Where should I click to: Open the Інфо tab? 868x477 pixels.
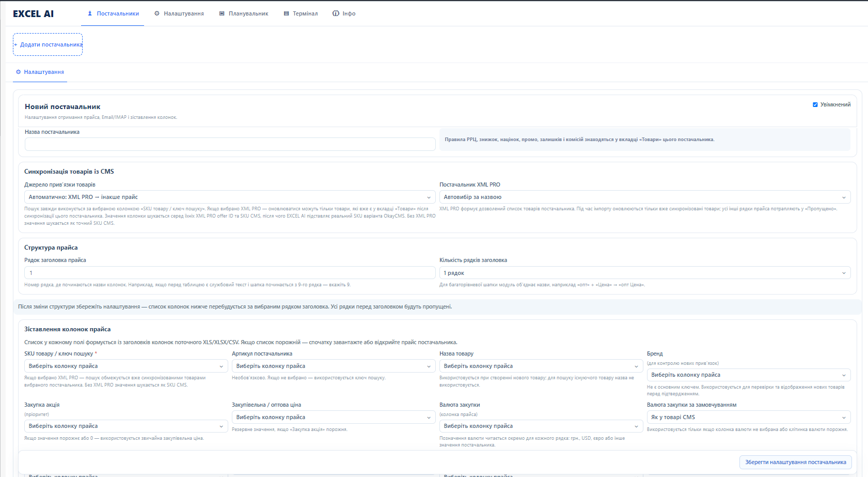click(x=344, y=13)
